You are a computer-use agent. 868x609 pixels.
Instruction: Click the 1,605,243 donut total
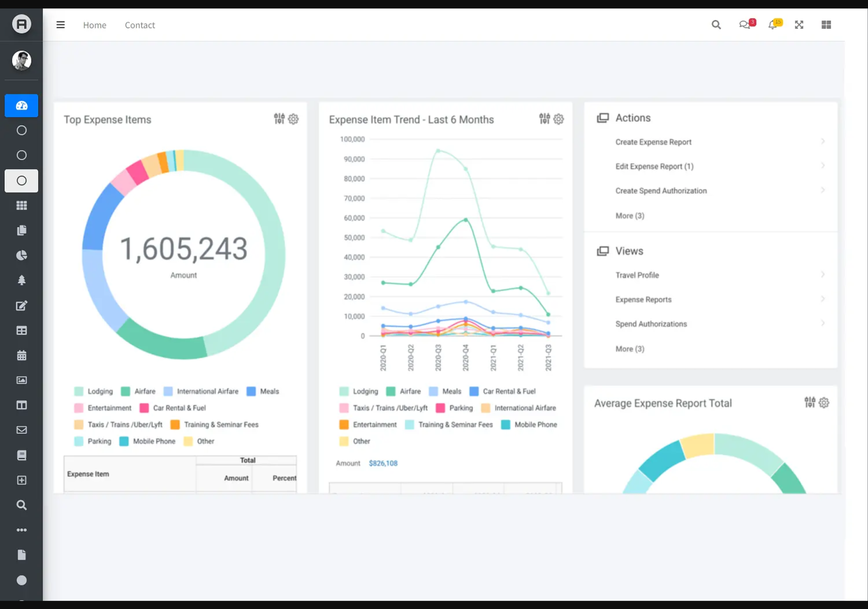click(184, 249)
